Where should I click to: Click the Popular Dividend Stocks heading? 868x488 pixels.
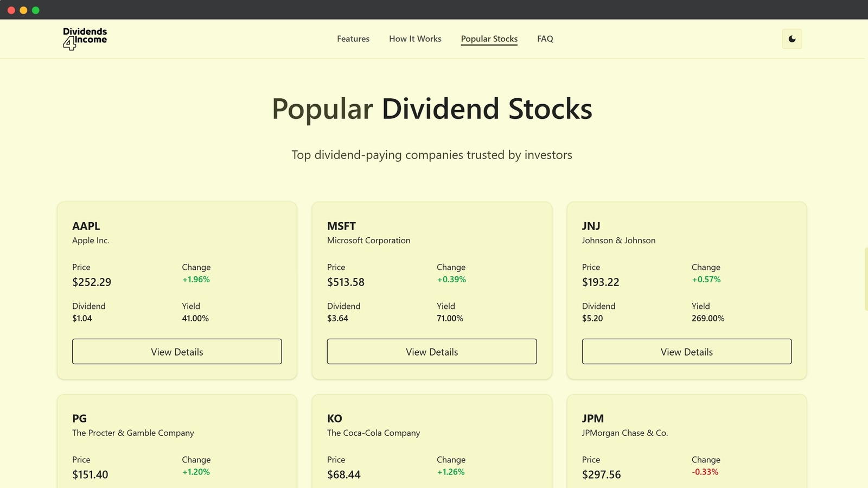pos(432,109)
